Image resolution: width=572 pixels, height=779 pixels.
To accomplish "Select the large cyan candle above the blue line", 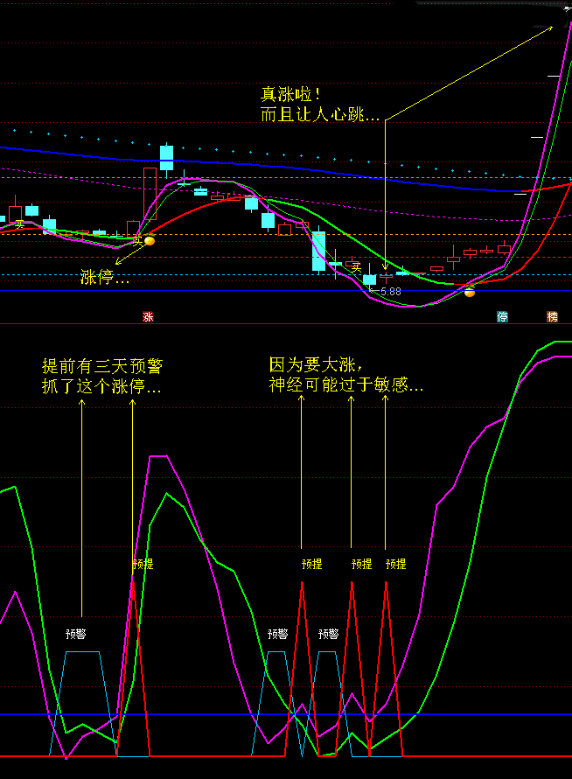I will pyautogui.click(x=166, y=158).
